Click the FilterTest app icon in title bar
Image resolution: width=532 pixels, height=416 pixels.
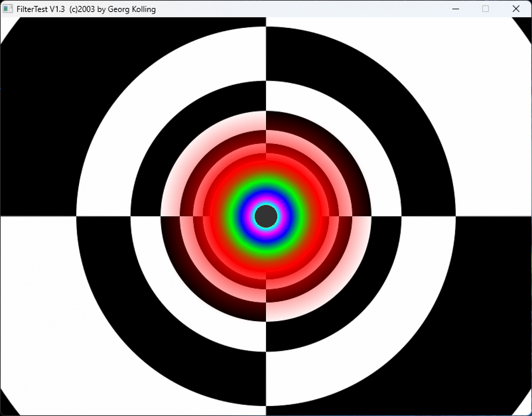click(7, 9)
